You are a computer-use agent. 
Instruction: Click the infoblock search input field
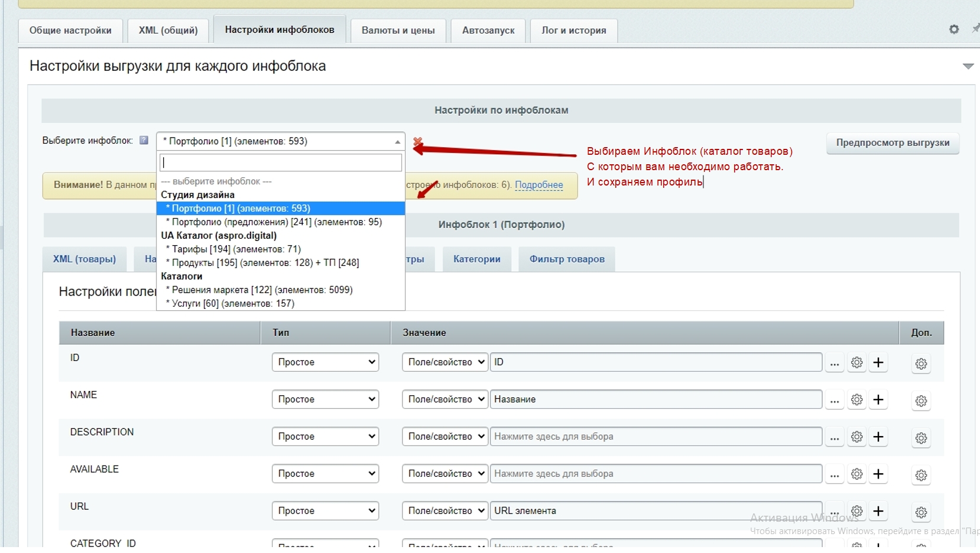pyautogui.click(x=281, y=162)
